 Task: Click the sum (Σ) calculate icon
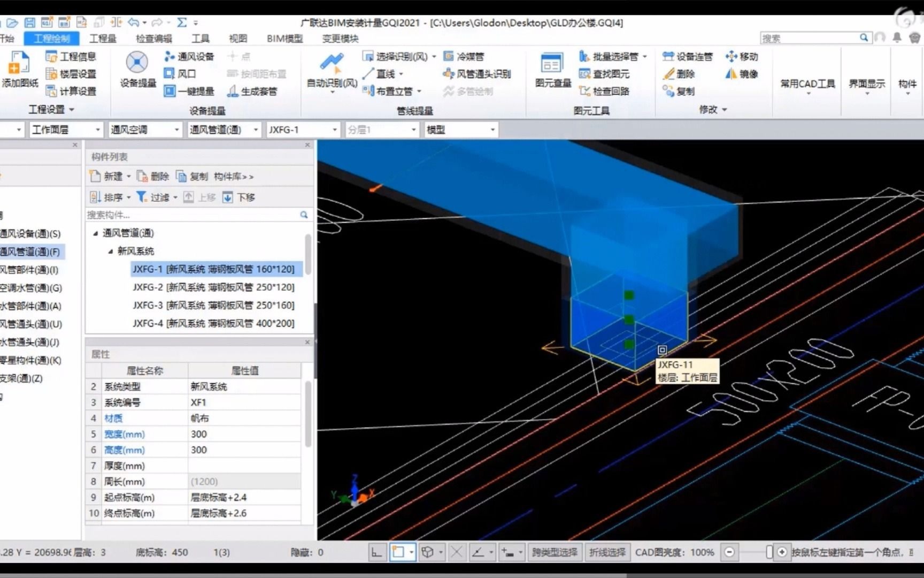point(182,22)
